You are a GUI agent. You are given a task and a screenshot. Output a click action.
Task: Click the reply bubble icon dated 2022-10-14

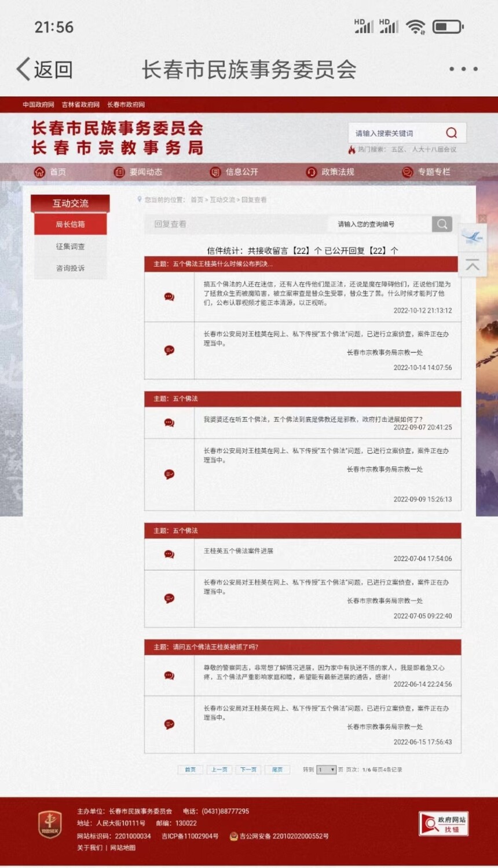coord(169,350)
